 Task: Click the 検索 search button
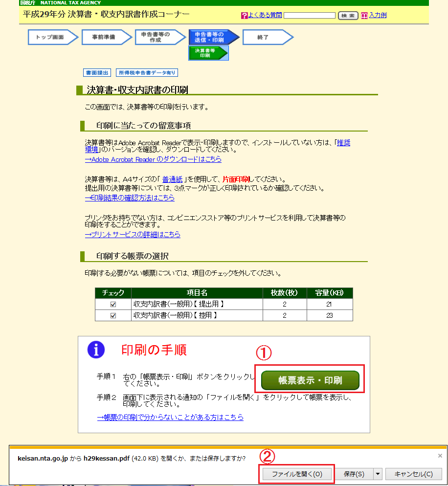(348, 15)
